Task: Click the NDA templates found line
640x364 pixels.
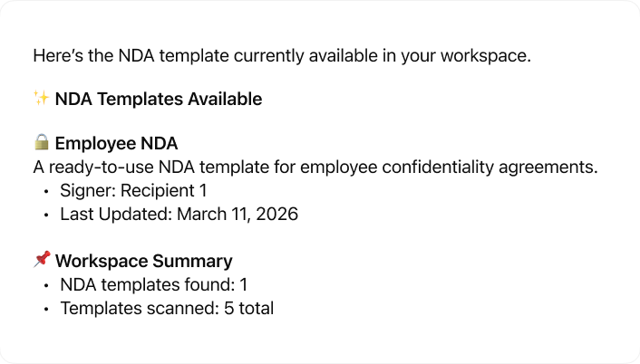Action: tap(154, 285)
